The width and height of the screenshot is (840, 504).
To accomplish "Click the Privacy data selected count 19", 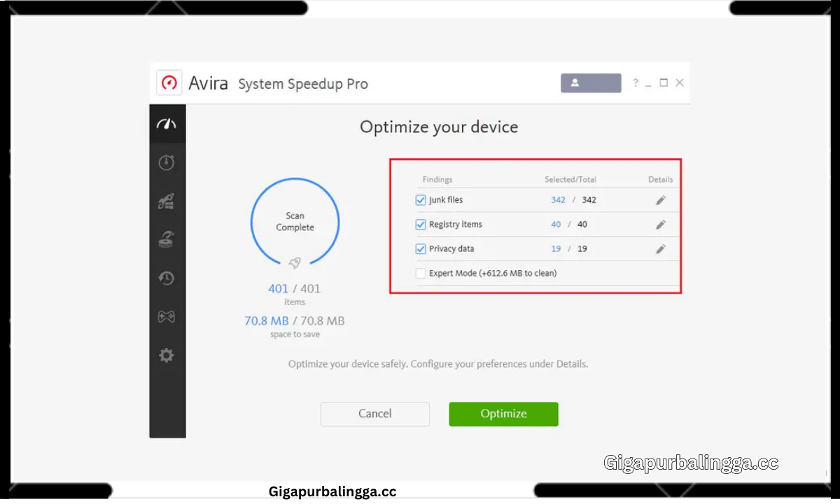I will click(556, 249).
